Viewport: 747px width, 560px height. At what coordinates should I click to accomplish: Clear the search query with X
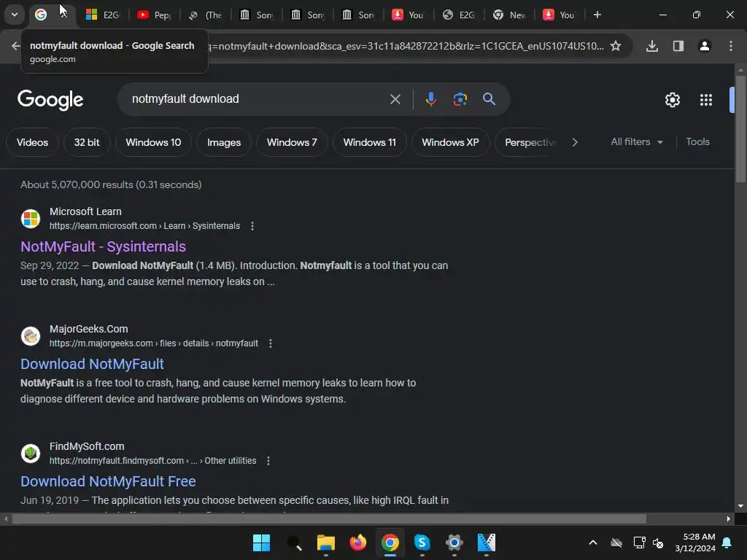395,99
